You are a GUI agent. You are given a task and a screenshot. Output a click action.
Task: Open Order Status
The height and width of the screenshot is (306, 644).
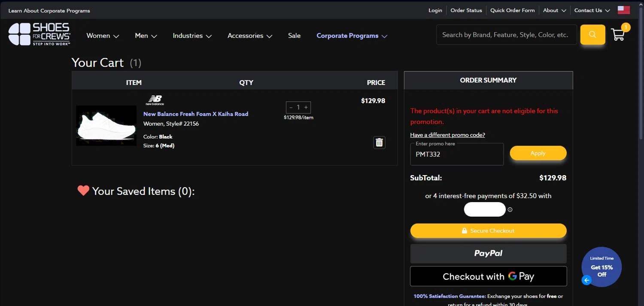pos(466,10)
